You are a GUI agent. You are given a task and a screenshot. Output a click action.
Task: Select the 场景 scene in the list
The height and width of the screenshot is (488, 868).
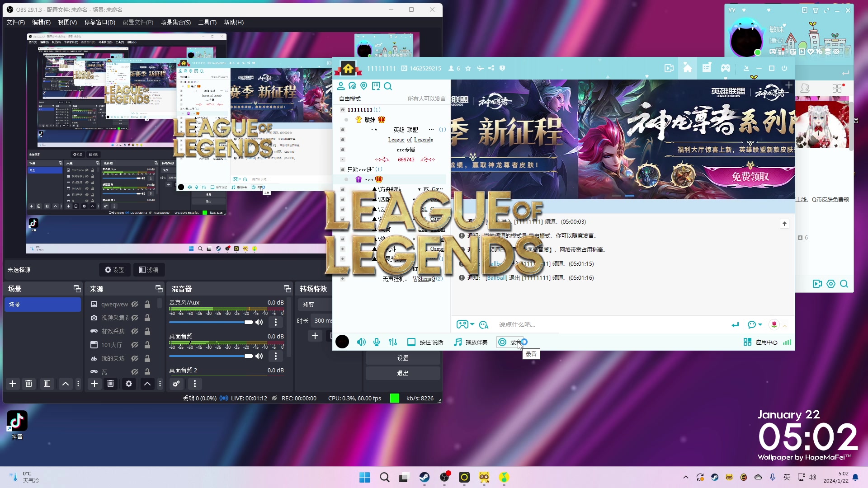click(x=42, y=305)
